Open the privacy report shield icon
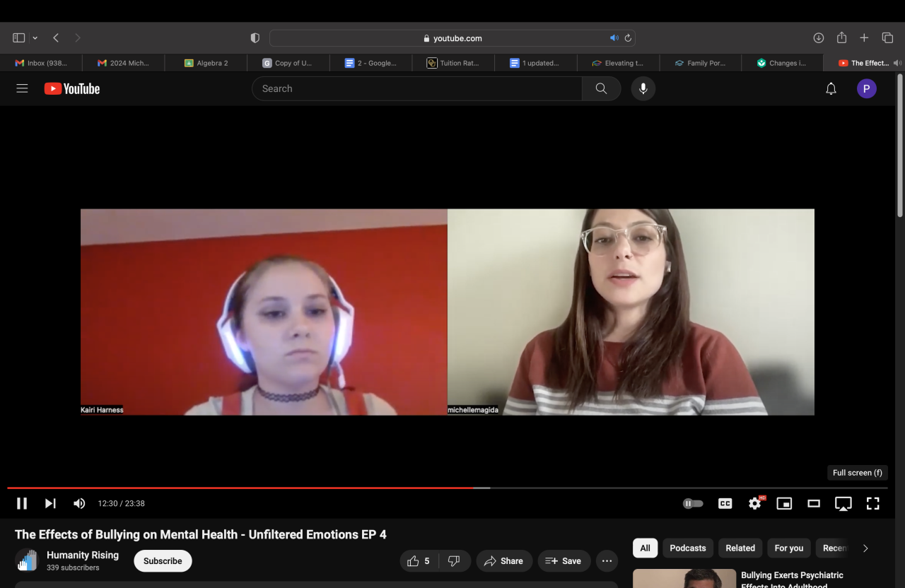The image size is (905, 588). click(x=255, y=38)
